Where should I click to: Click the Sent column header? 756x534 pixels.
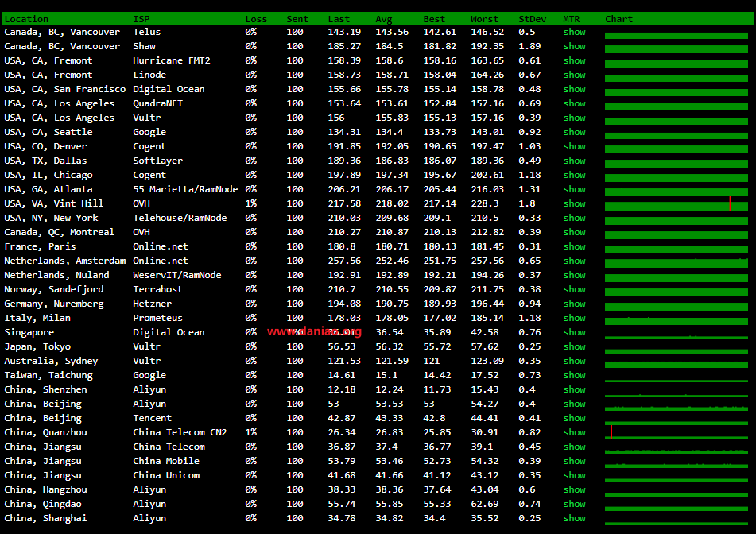[x=297, y=19]
